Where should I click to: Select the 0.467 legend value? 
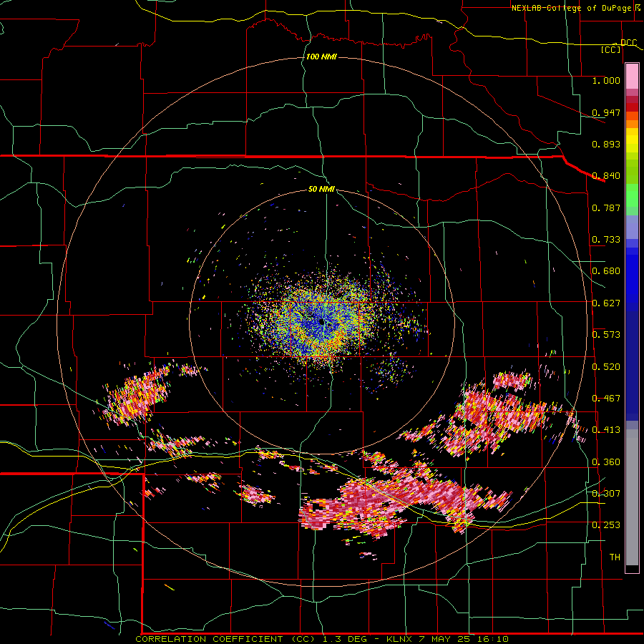[606, 399]
